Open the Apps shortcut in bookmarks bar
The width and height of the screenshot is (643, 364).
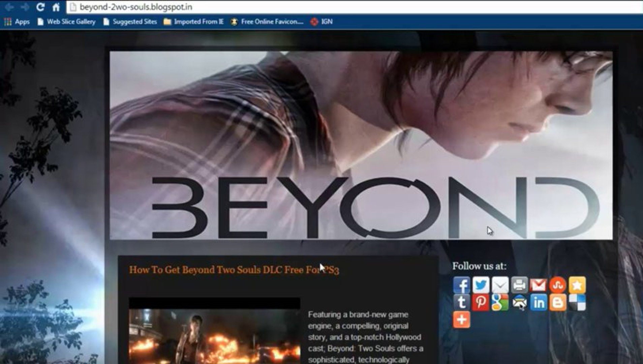click(x=17, y=22)
